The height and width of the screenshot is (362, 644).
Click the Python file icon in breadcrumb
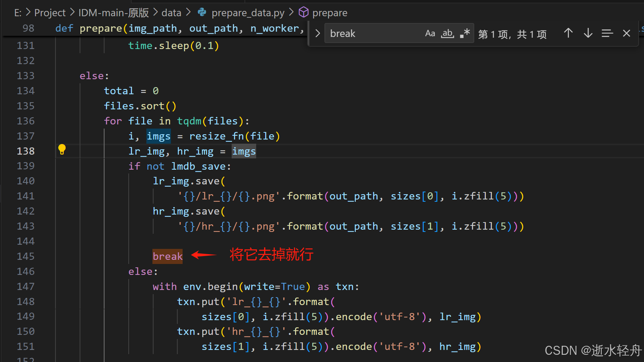pyautogui.click(x=202, y=12)
